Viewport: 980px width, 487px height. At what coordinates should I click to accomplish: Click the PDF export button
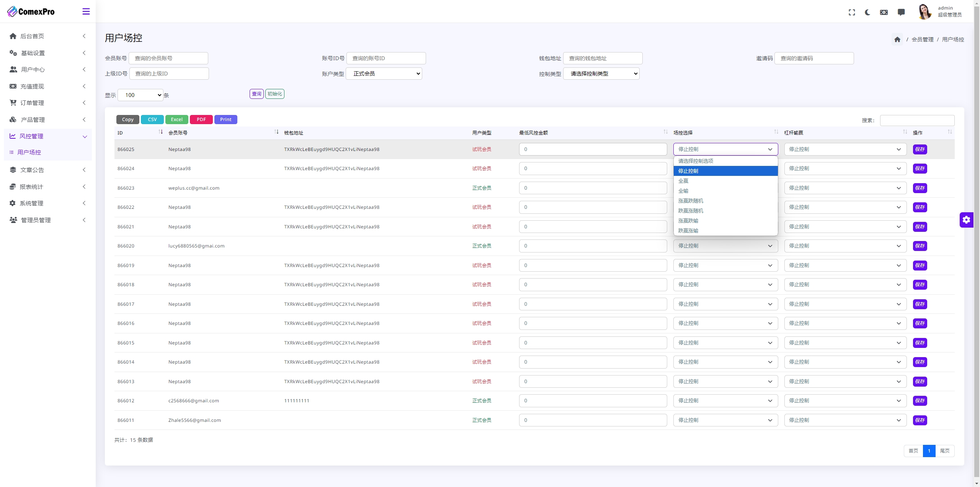click(x=201, y=119)
